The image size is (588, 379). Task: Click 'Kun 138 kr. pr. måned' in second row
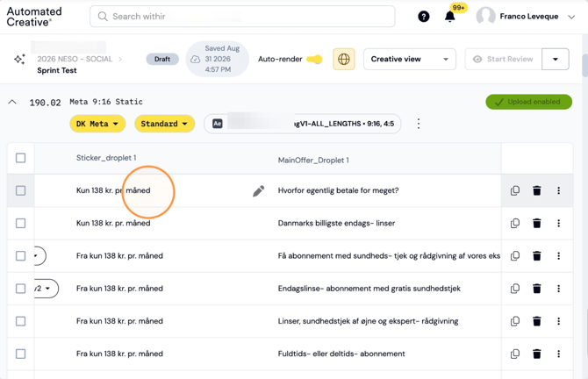coord(113,223)
